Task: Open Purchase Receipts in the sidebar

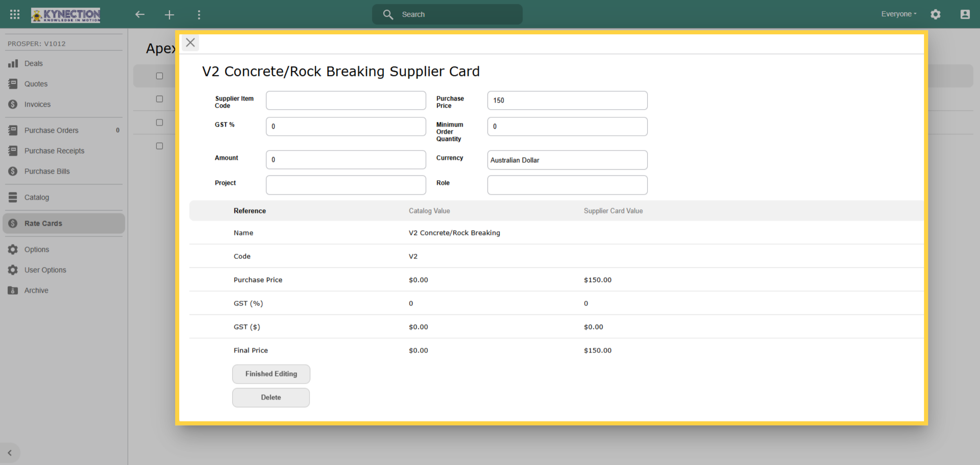Action: pyautogui.click(x=64, y=151)
